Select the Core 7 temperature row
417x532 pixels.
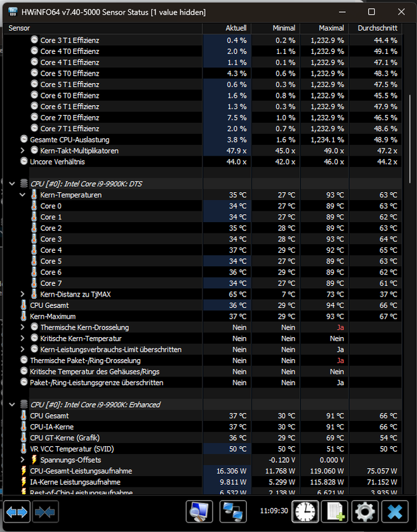point(203,283)
